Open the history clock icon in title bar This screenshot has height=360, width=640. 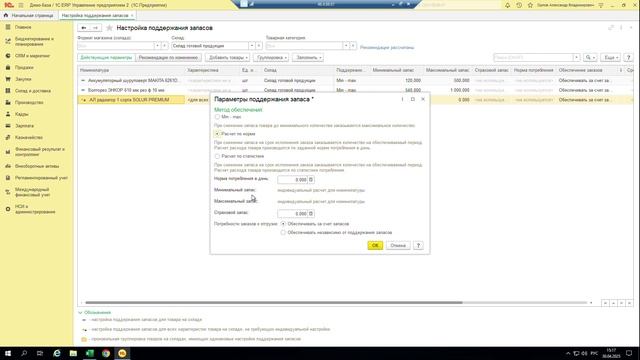(x=519, y=5)
